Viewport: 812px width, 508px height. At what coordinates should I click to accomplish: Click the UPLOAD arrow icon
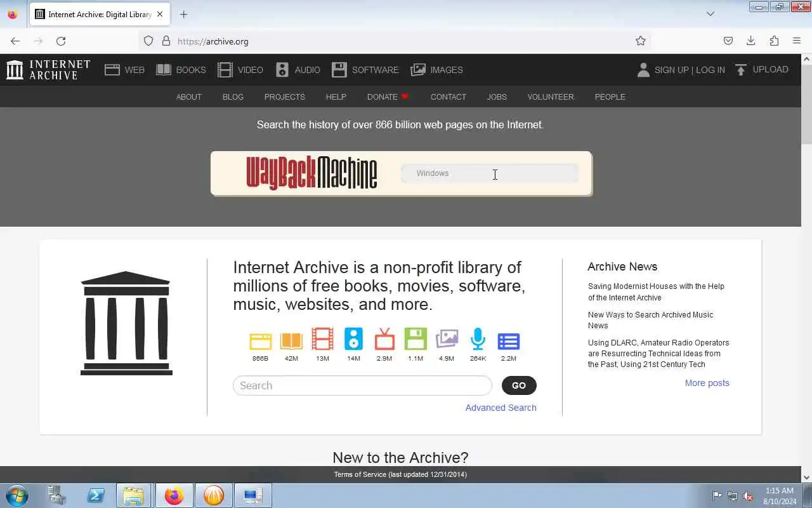point(740,70)
